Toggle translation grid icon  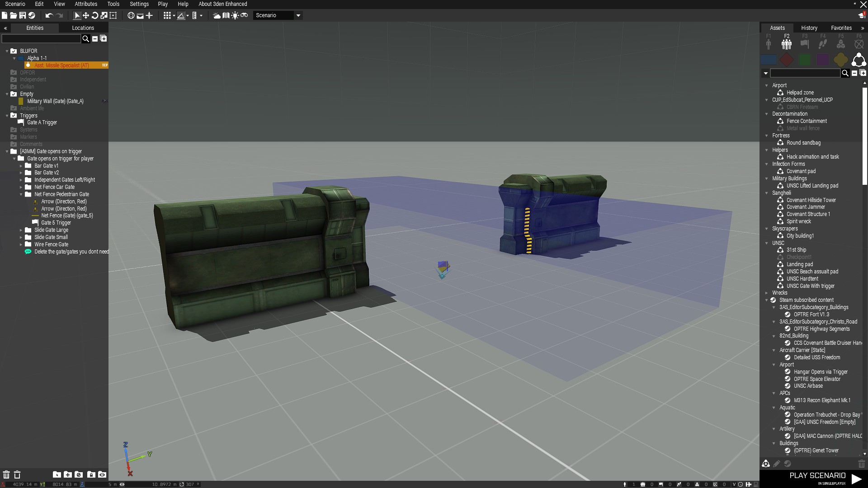167,15
